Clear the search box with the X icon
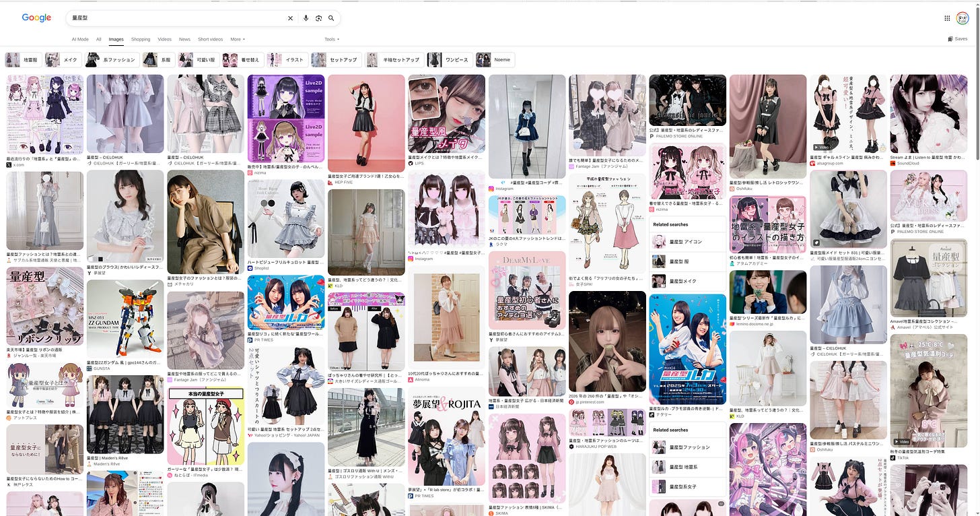The height and width of the screenshot is (516, 980). pos(291,18)
